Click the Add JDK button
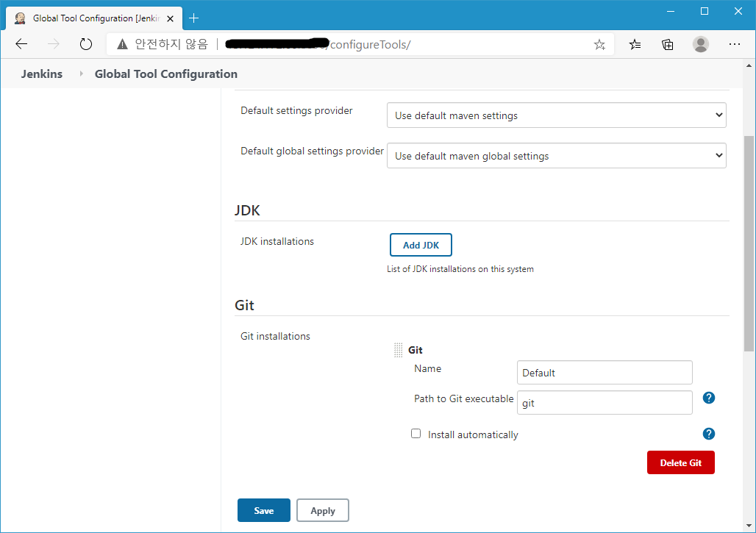 [x=421, y=245]
